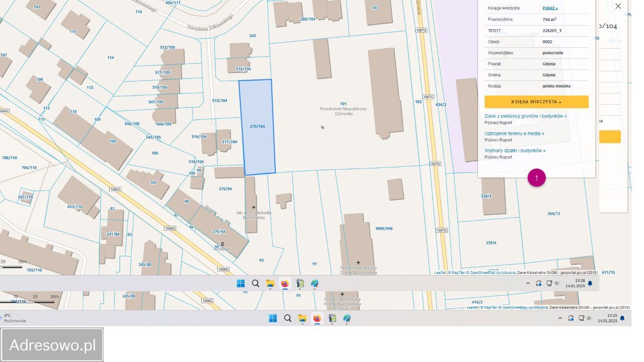Open File Explorer from the bottom-most taskbar
The height and width of the screenshot is (362, 644).
[302, 318]
